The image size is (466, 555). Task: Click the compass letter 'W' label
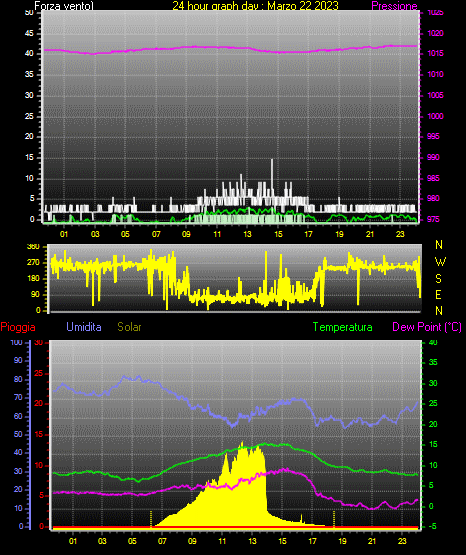(440, 262)
